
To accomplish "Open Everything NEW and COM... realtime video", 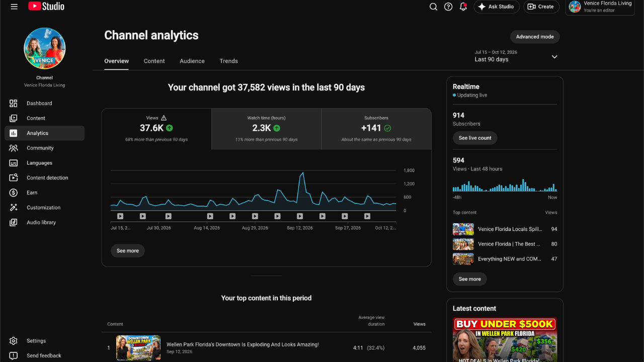I will click(505, 259).
